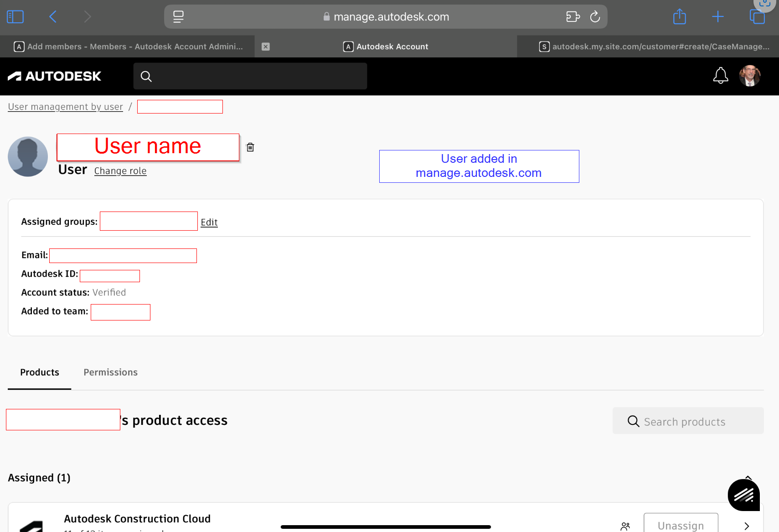Share the page via Safari's share icon
The height and width of the screenshot is (532, 779).
[679, 16]
